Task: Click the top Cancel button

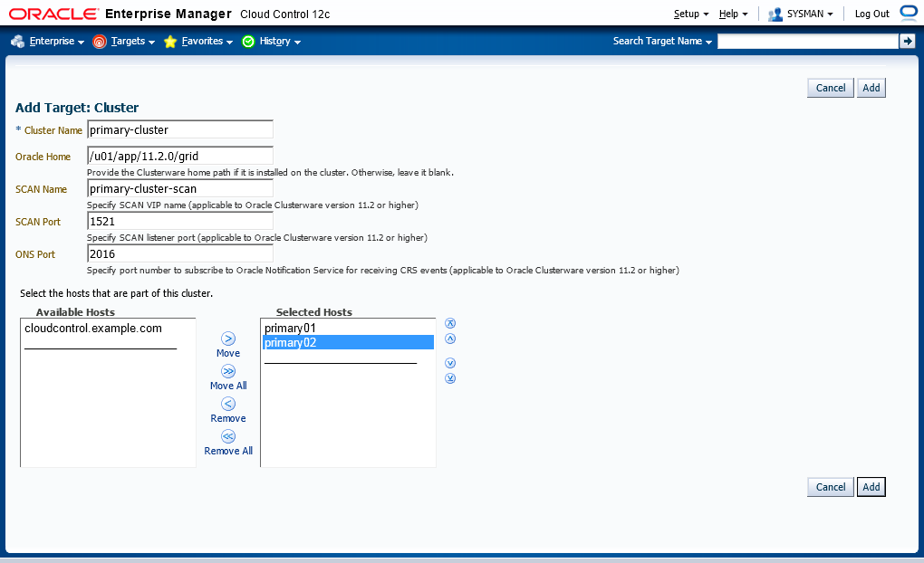Action: (x=831, y=88)
